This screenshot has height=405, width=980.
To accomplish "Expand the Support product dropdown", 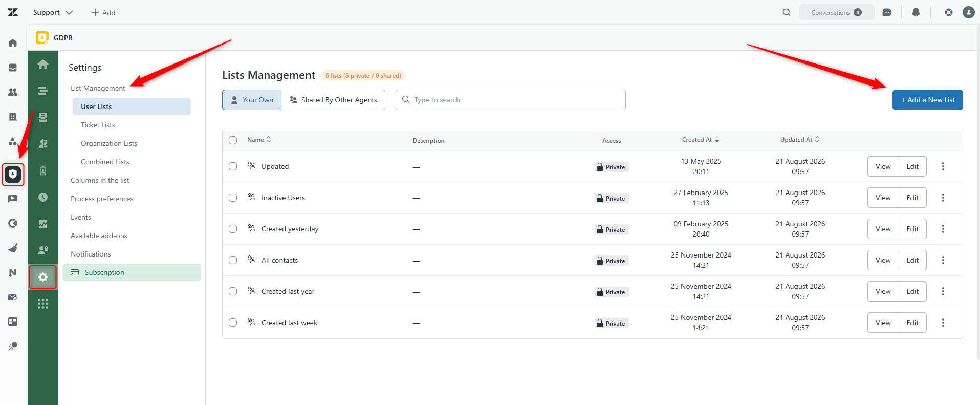I will click(53, 12).
